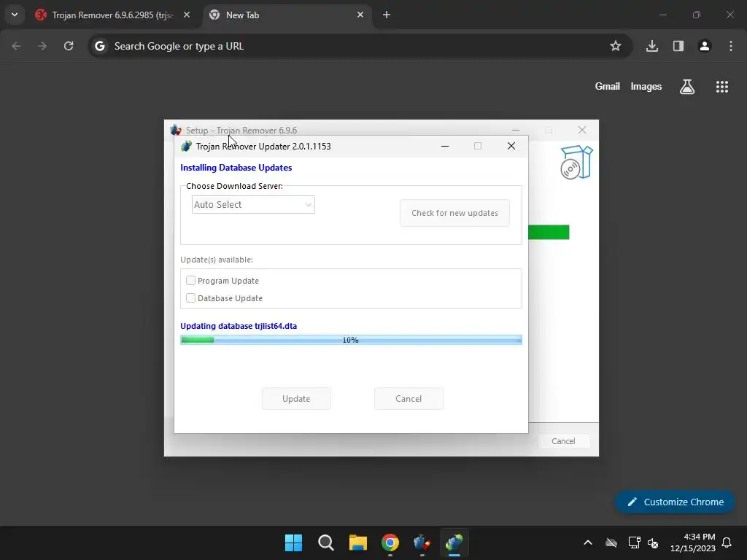Click the OneDrive cloud tray icon
The width and height of the screenshot is (747, 560).
611,542
